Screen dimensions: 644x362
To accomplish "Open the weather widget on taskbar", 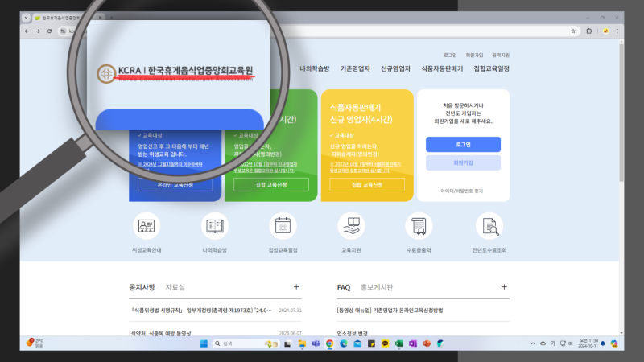I will pos(35,343).
